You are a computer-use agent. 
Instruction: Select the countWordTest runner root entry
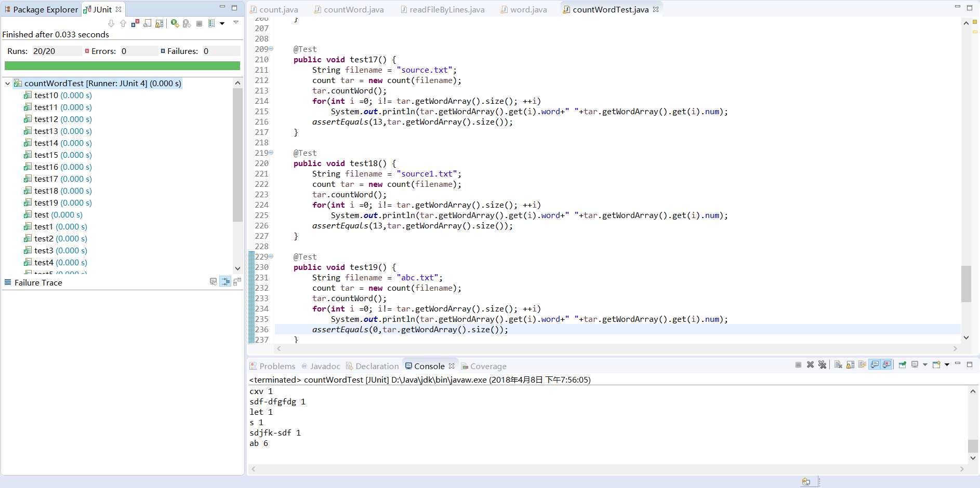coord(98,83)
